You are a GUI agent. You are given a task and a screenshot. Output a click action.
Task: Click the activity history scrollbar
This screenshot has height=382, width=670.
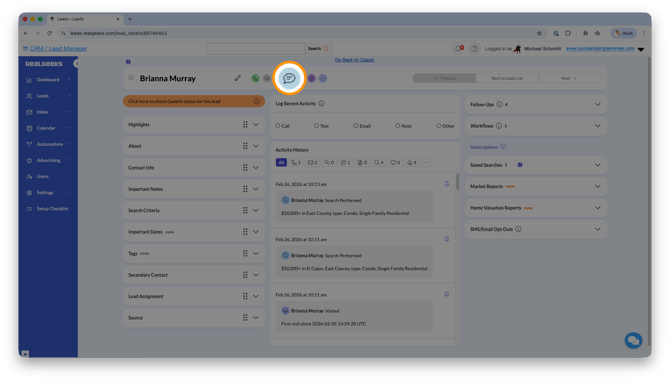[x=457, y=182]
